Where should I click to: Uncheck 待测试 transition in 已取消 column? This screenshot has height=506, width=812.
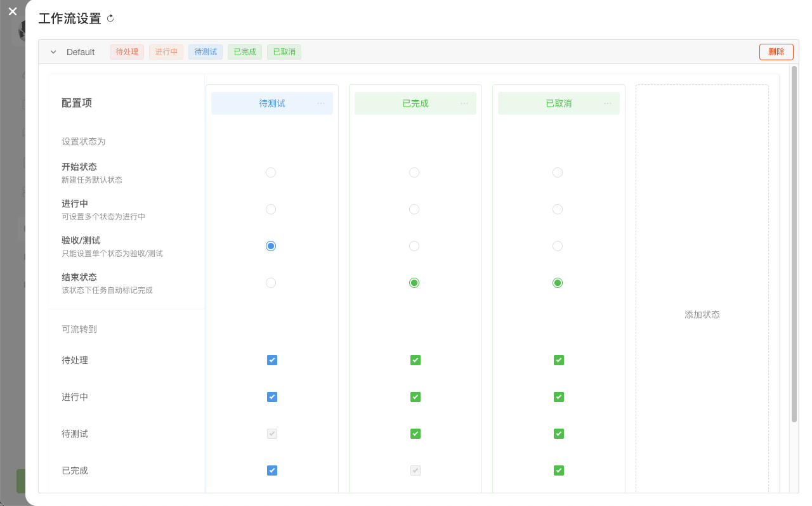click(559, 434)
